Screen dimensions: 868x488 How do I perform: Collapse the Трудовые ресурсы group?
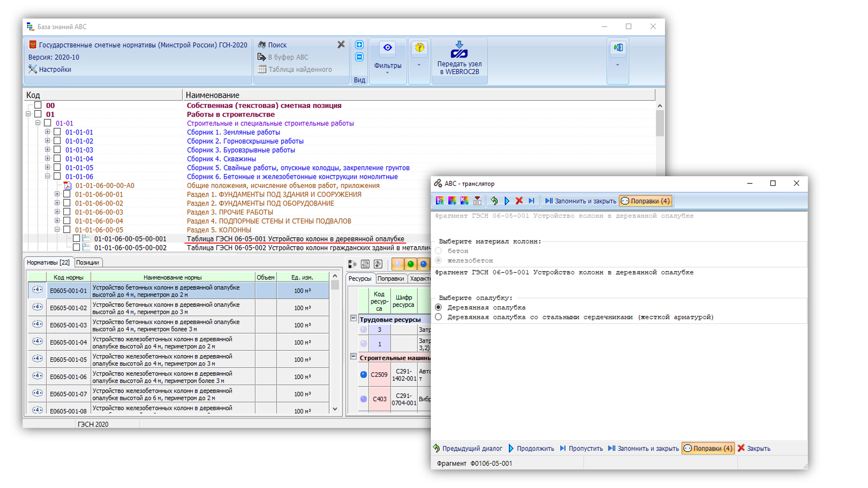354,318
